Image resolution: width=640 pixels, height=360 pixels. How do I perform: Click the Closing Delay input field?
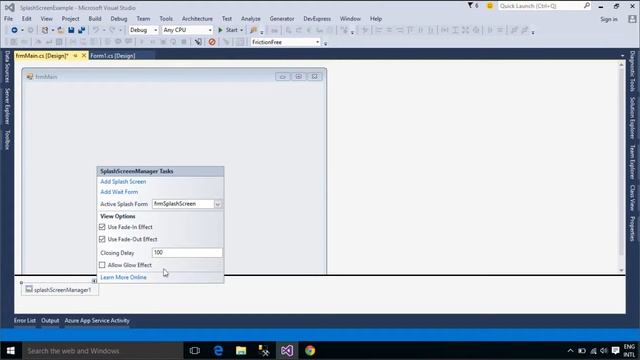pos(187,253)
